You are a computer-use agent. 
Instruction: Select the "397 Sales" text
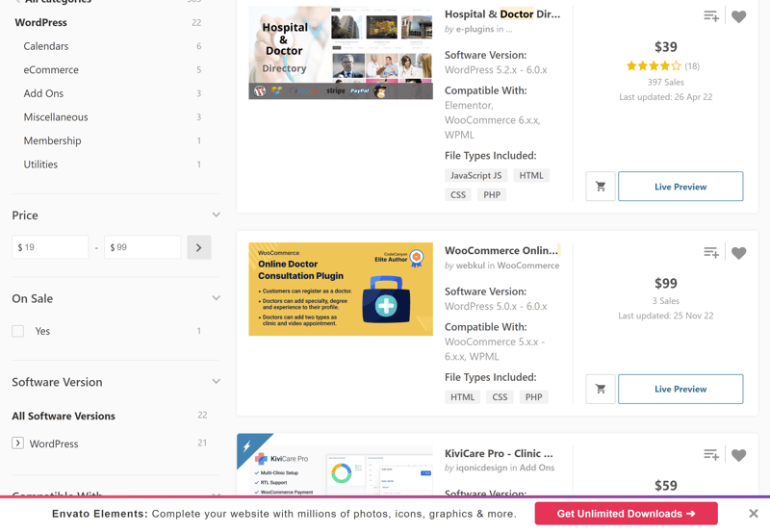665,82
